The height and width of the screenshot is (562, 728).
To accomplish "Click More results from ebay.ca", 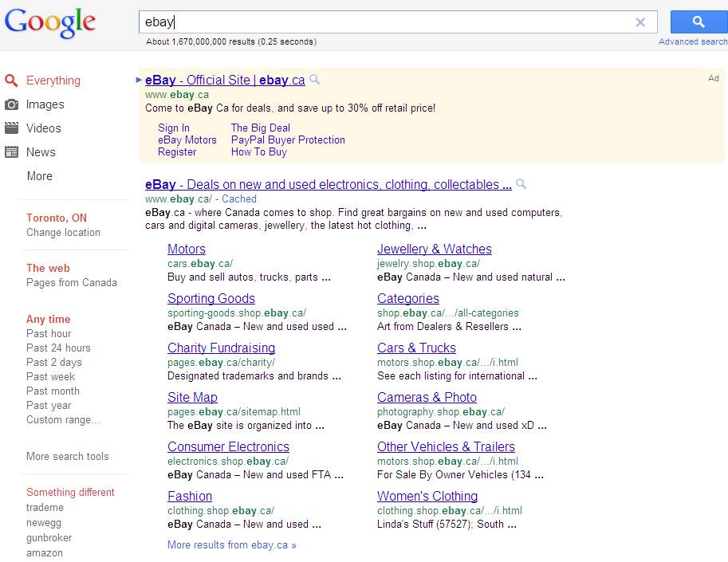I will pyautogui.click(x=232, y=544).
